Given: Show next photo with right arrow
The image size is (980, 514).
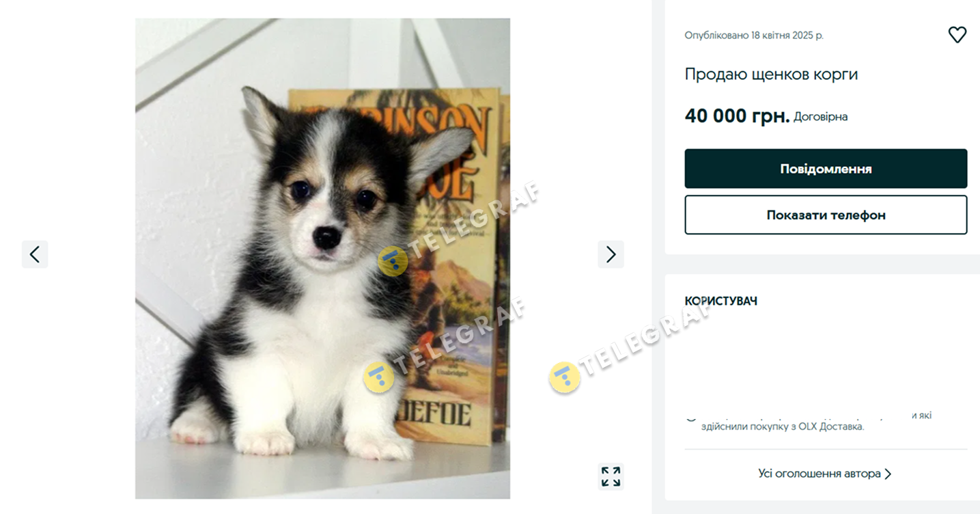Looking at the screenshot, I should tap(611, 254).
